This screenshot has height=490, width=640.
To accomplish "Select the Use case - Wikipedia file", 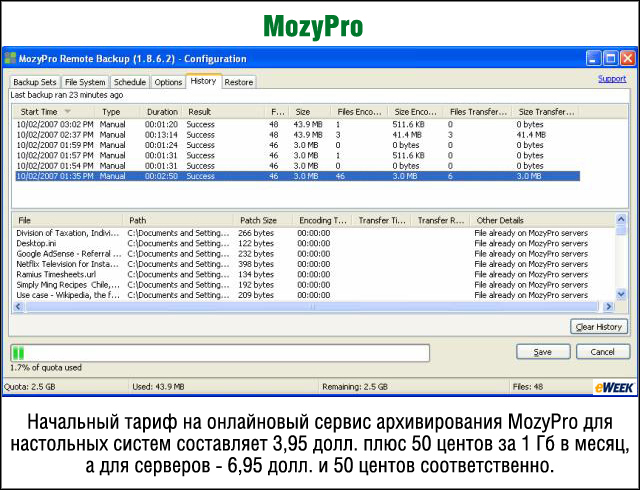I will (313, 295).
